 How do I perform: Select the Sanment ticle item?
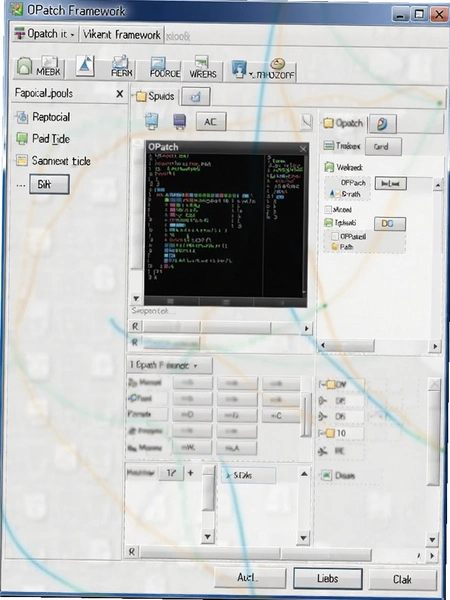tap(53, 161)
